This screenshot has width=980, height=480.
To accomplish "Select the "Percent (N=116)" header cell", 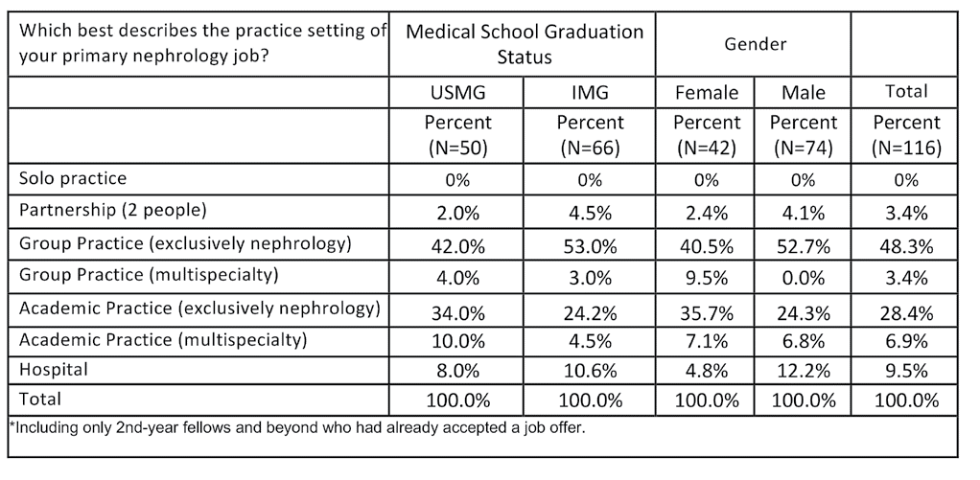I will pyautogui.click(x=906, y=135).
